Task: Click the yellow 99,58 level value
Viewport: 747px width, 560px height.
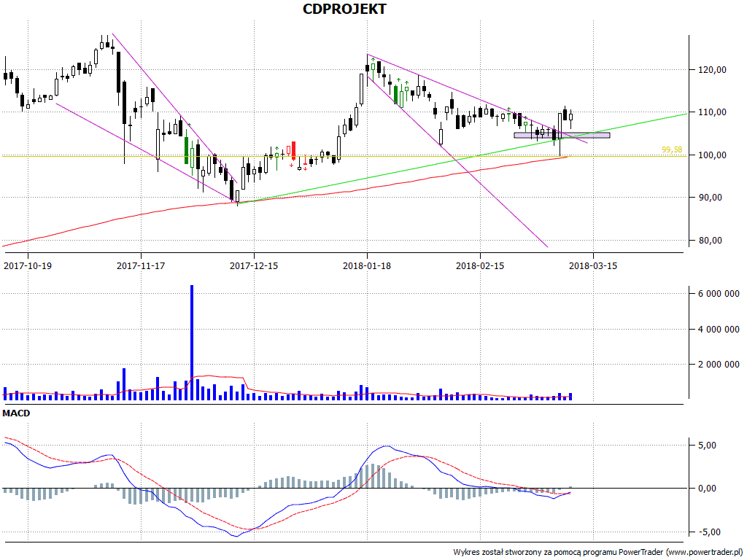Action: pos(672,149)
